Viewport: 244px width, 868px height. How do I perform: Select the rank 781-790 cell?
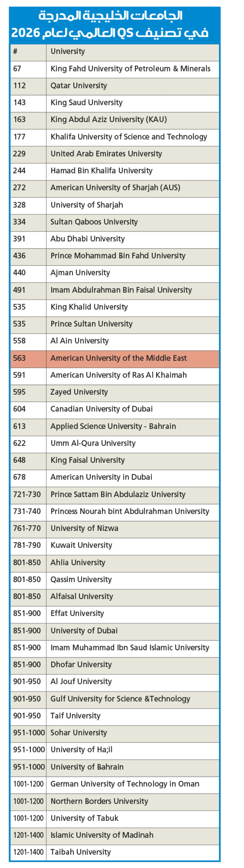coord(27,545)
